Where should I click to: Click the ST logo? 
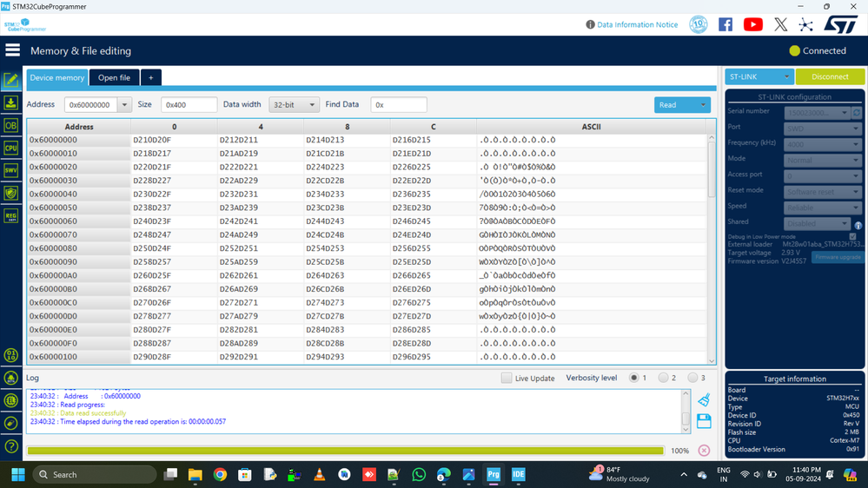click(x=840, y=24)
